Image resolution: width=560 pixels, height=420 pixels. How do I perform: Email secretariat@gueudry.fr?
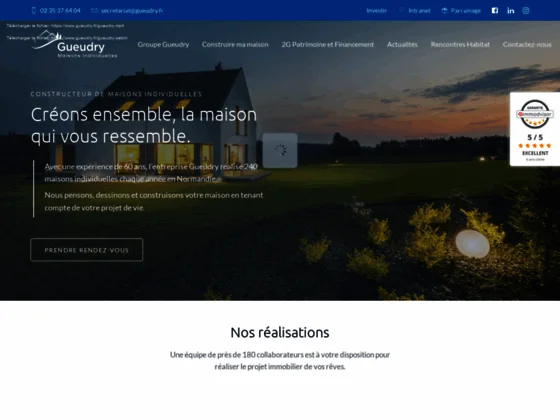pyautogui.click(x=132, y=10)
